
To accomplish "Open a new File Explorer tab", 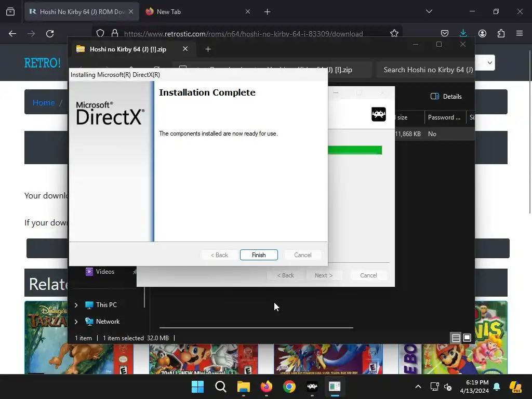I will (208, 49).
